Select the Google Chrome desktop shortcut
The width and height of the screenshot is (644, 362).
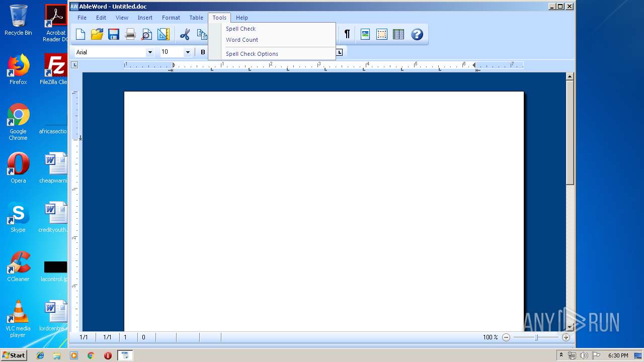coord(18,122)
